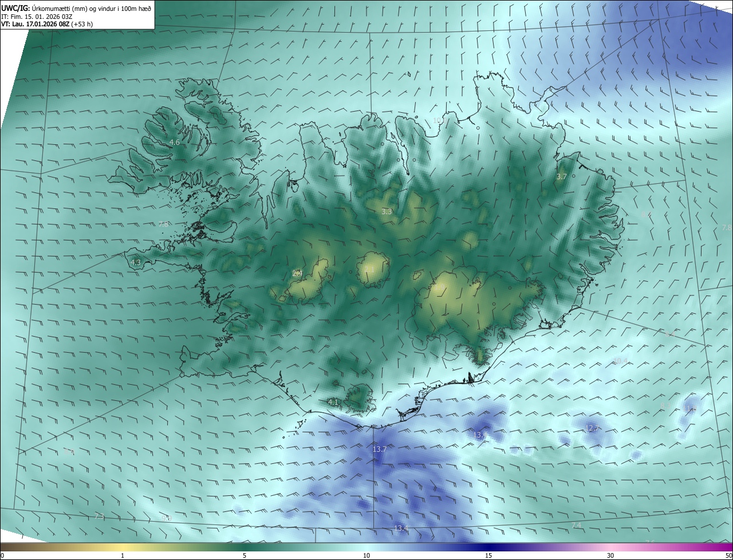Screen dimensions: 733x560
Task: Click the 3.3 value in northern highlands
Action: point(387,212)
